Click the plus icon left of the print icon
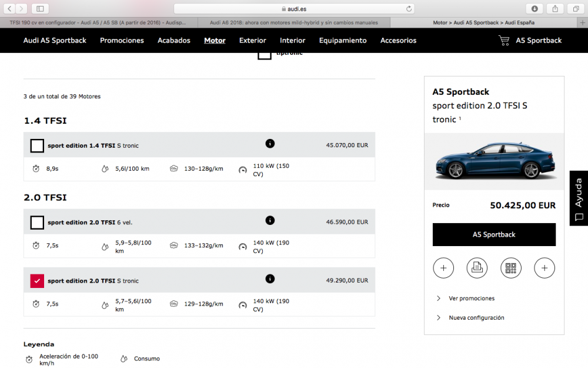Image resolution: width=588 pixels, height=368 pixels. coord(443,268)
